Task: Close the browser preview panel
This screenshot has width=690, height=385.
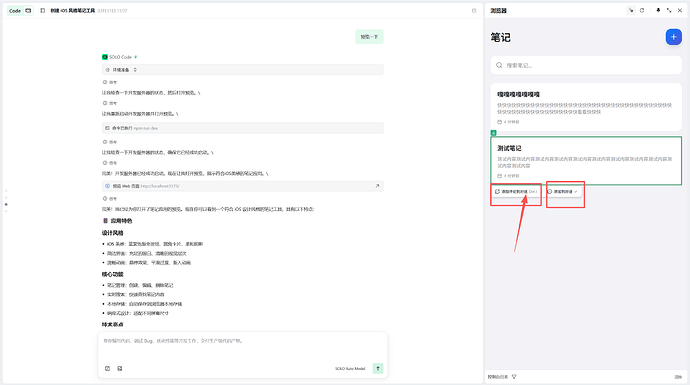Action: pos(680,11)
